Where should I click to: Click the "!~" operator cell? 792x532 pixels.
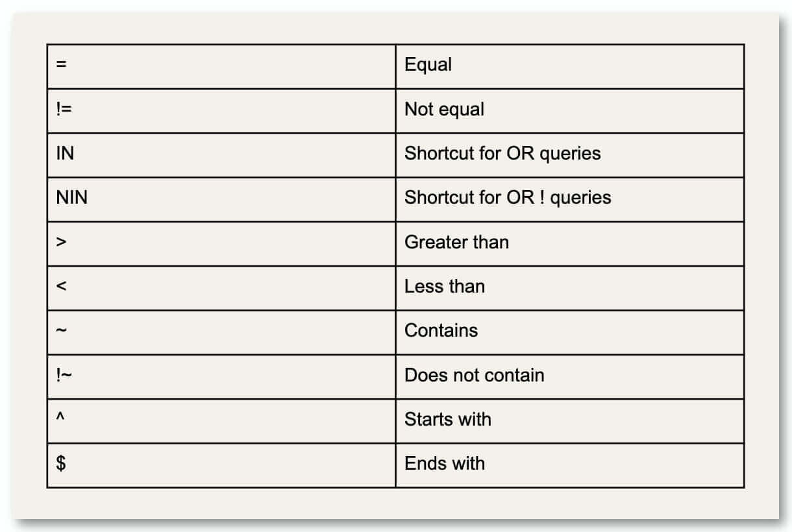point(64,375)
